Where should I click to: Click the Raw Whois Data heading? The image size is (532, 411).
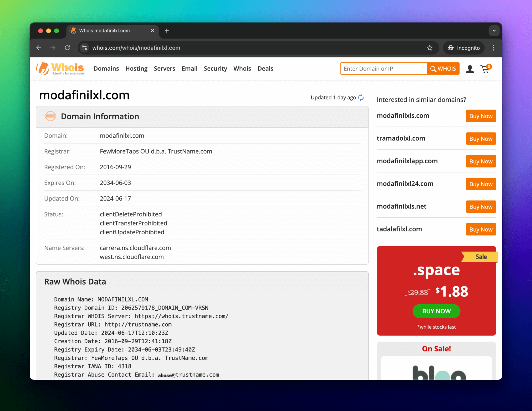pos(75,282)
